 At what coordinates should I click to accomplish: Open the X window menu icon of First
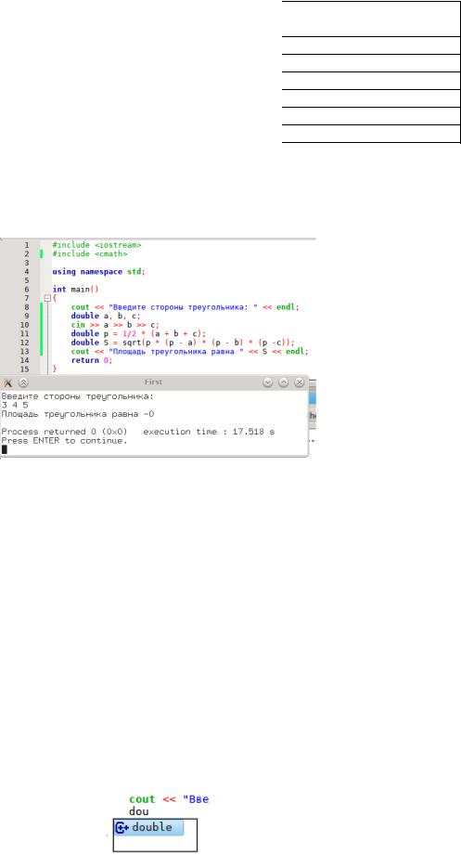8,382
